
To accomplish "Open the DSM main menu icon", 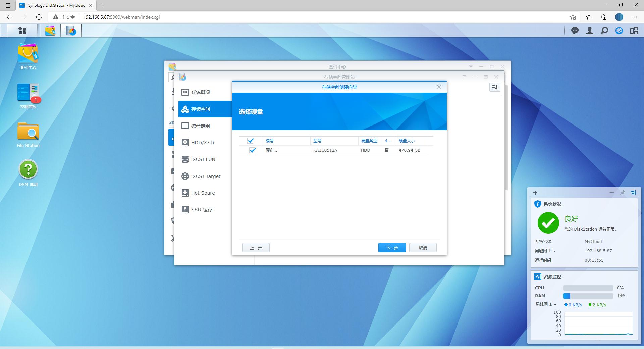I will 22,31.
